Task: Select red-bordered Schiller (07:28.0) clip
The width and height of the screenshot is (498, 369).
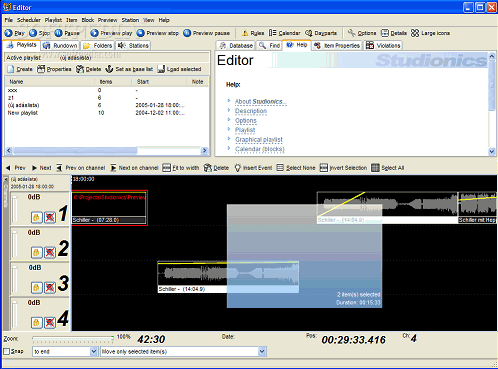Action: [109, 208]
